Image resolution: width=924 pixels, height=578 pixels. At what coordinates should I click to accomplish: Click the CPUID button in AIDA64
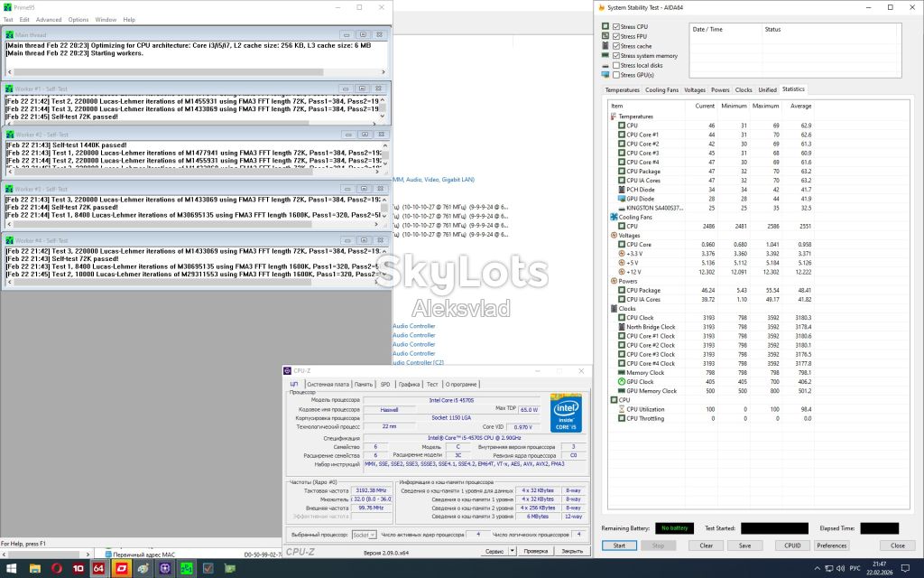click(792, 545)
